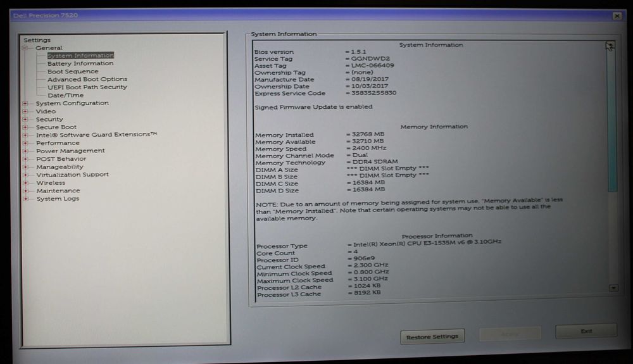
Task: Click the DIMM D Size row label
Action: click(277, 191)
